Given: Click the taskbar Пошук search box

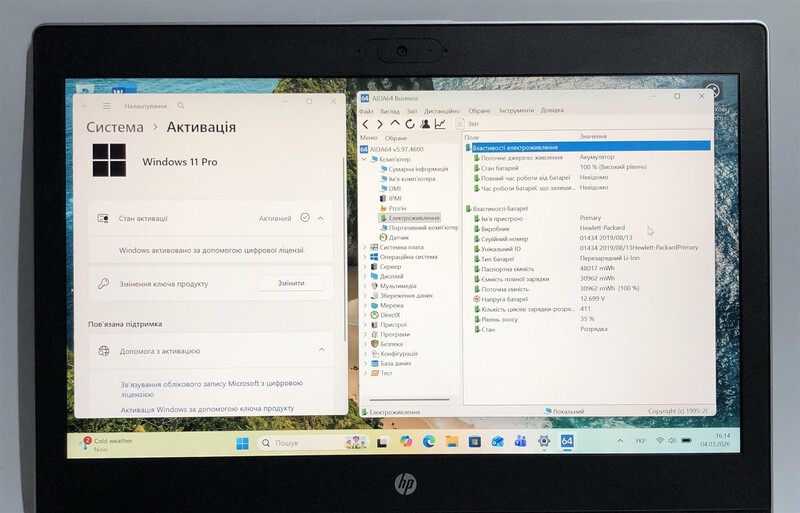Looking at the screenshot, I should [x=313, y=443].
